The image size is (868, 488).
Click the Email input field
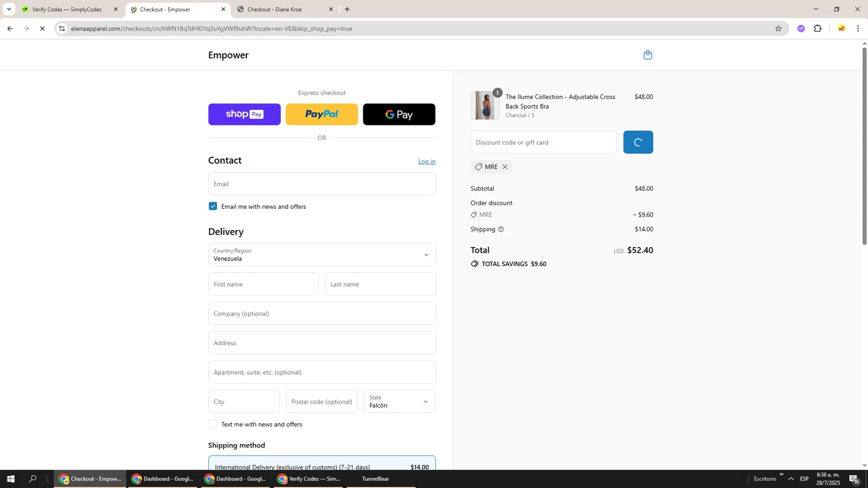(x=322, y=184)
